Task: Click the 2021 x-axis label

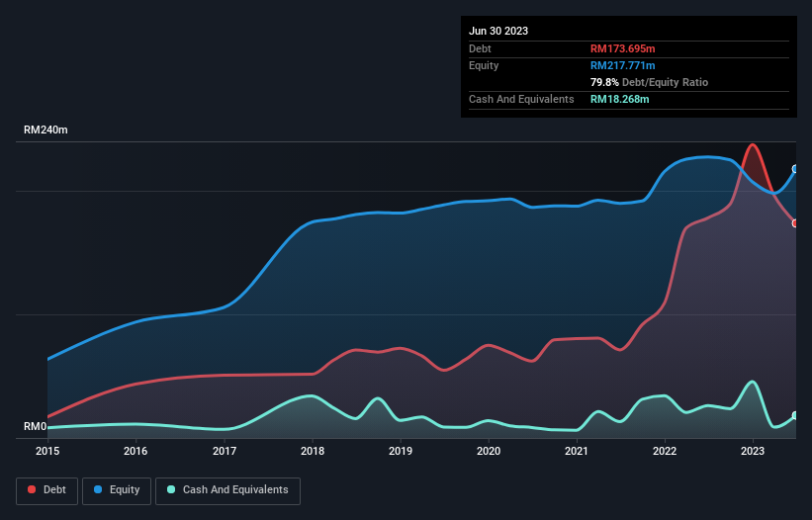Action: (577, 451)
